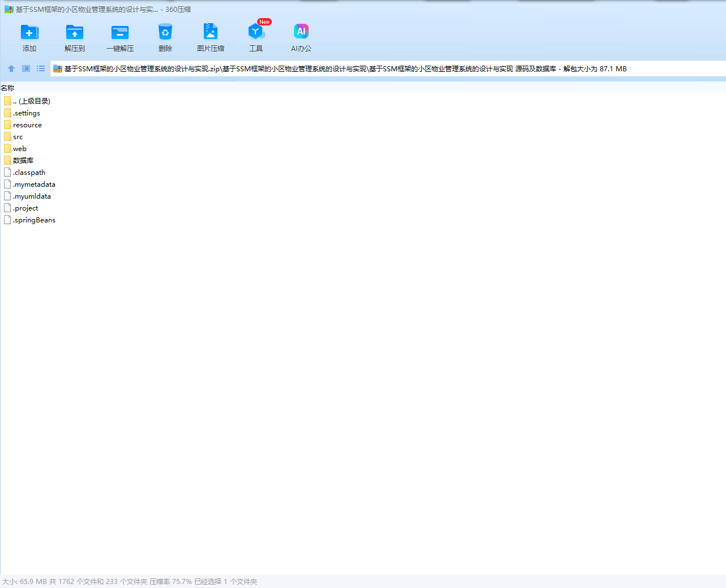Click the status bar size summary text

[x=130, y=581]
